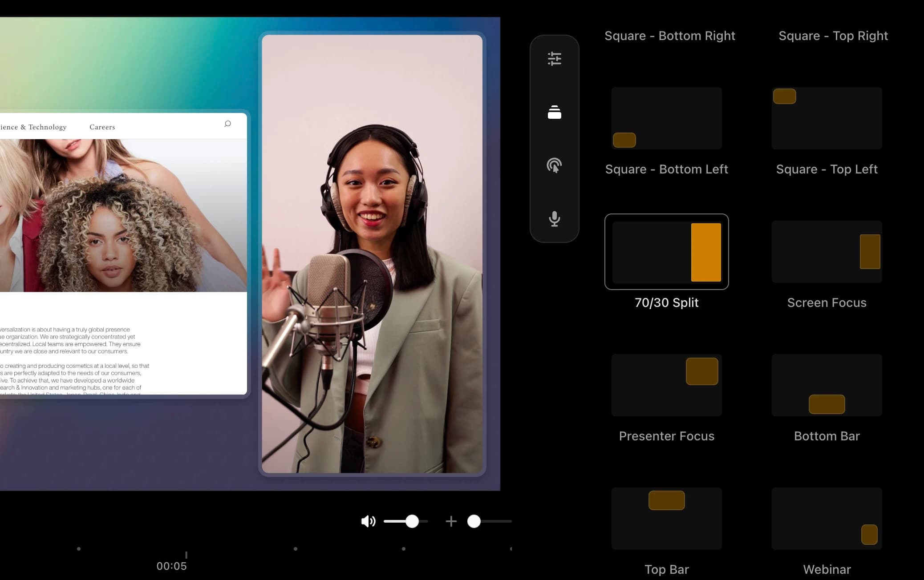Open the microphone audio settings
The image size is (924, 580).
click(x=554, y=218)
